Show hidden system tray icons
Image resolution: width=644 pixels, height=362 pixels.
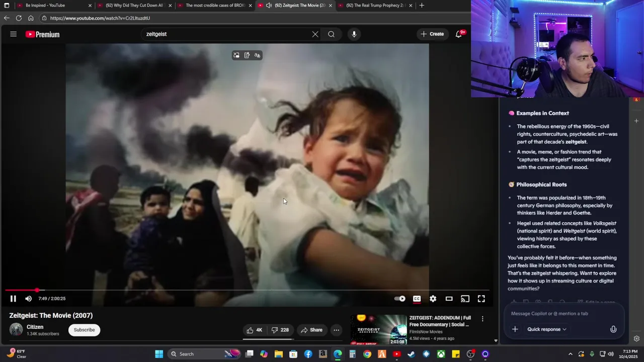(x=570, y=354)
